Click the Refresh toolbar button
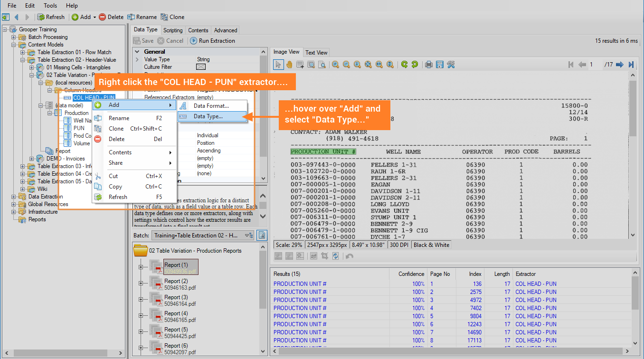The image size is (644, 359). click(x=51, y=17)
